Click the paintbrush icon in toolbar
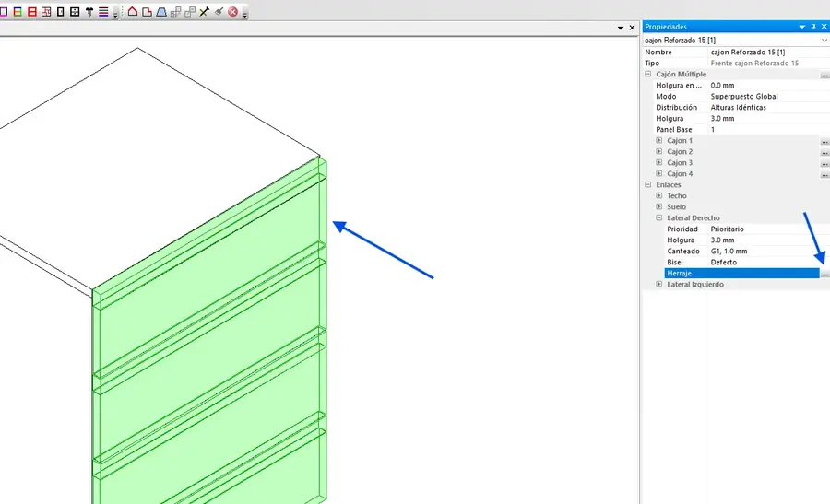The image size is (830, 504). tap(218, 12)
